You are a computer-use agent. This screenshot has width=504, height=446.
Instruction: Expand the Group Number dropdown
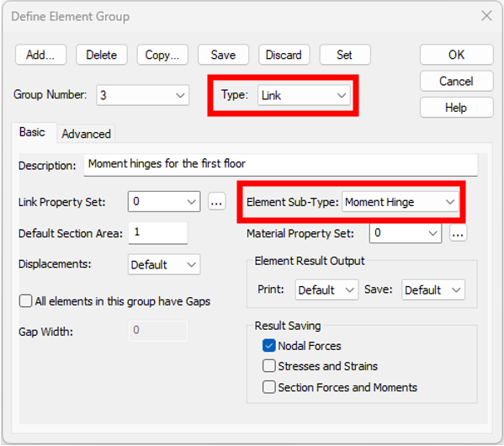tap(143, 95)
